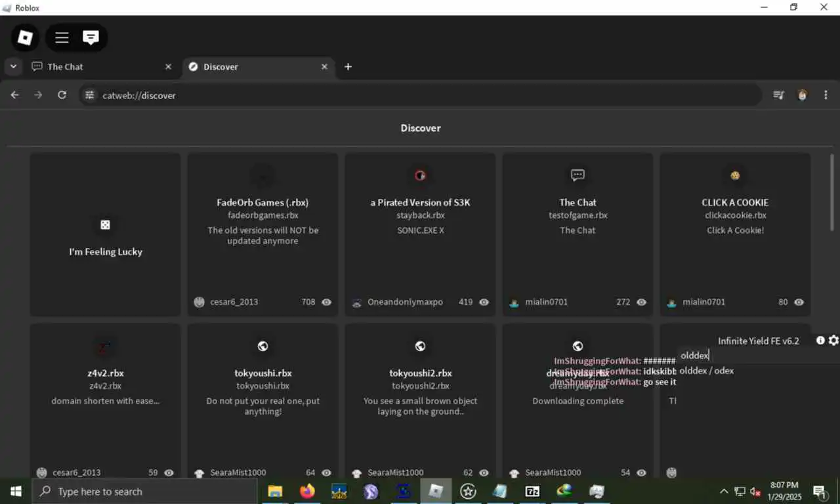Viewport: 840px width, 504px height.
Task: Open Infinite Yield settings gear
Action: tap(833, 341)
